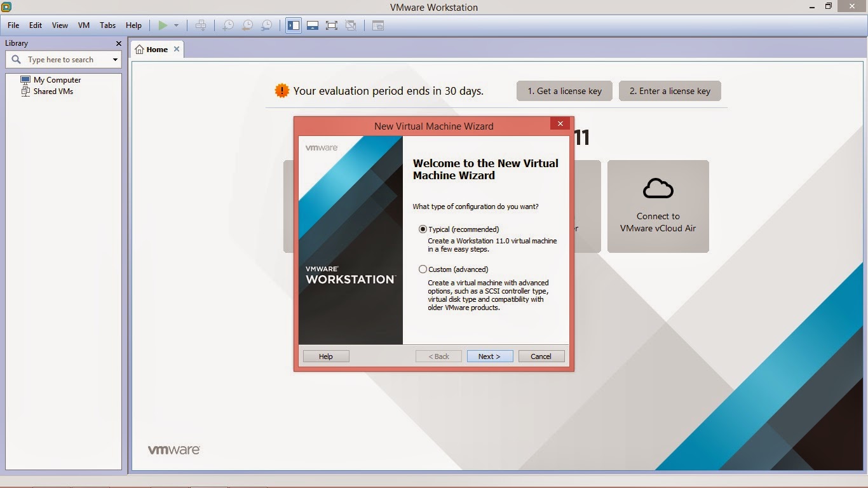
Task: Expand the Library search options dropdown
Action: [x=115, y=60]
